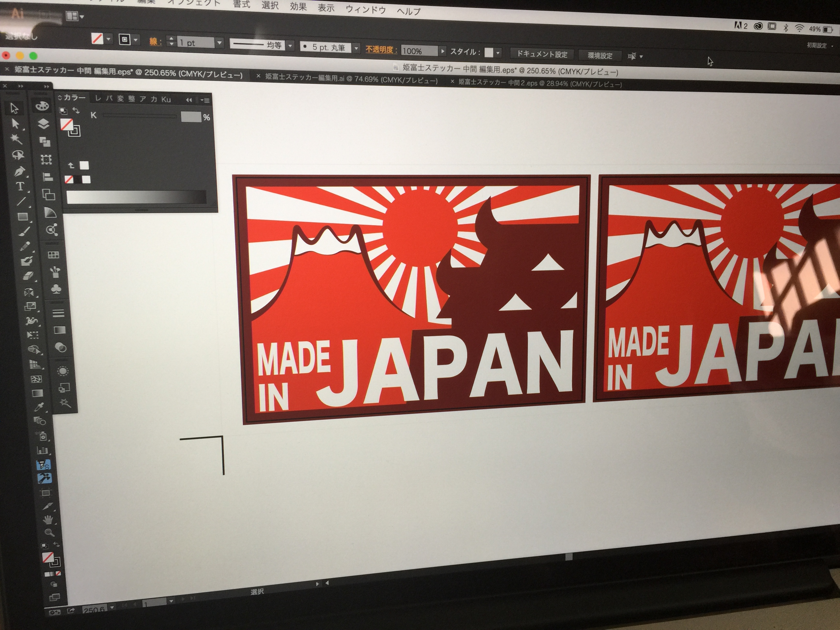
Task: Open zoom level 250.6 dropdown in status bar
Action: (112, 608)
